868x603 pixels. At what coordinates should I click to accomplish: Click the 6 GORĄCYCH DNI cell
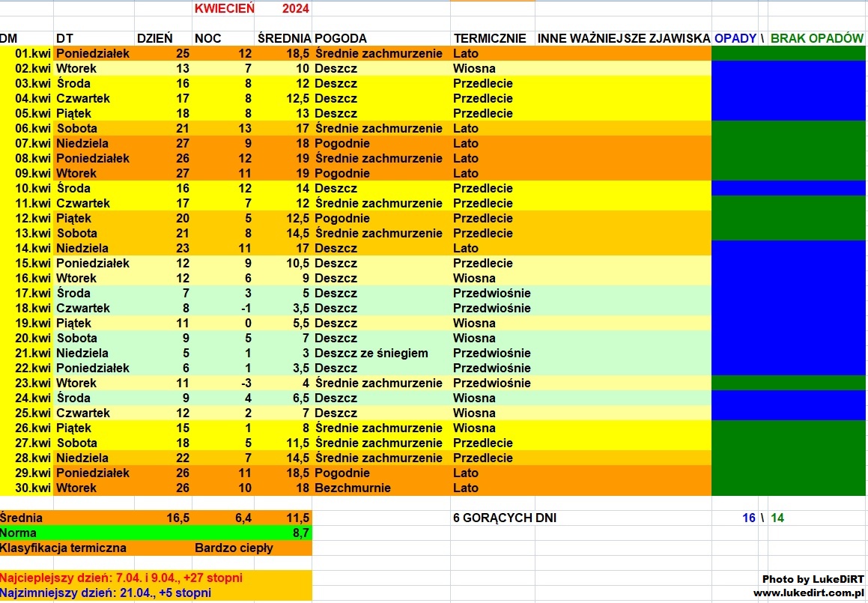click(x=505, y=518)
